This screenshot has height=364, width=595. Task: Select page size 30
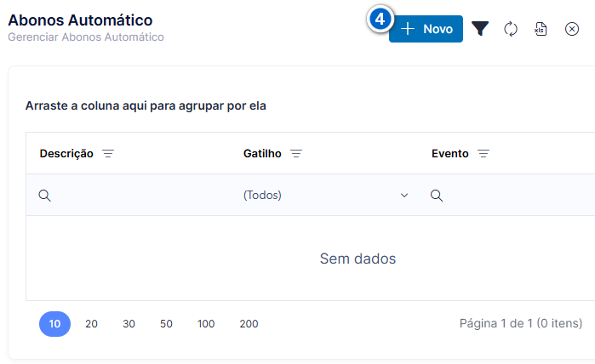pyautogui.click(x=129, y=324)
